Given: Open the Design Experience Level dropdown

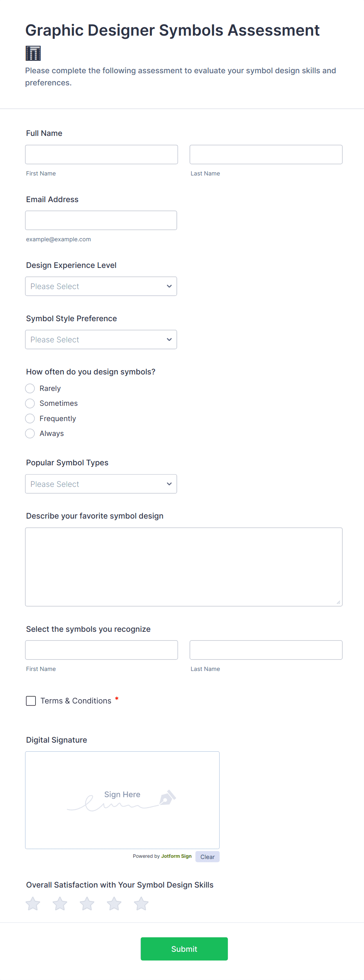Looking at the screenshot, I should pyautogui.click(x=101, y=286).
